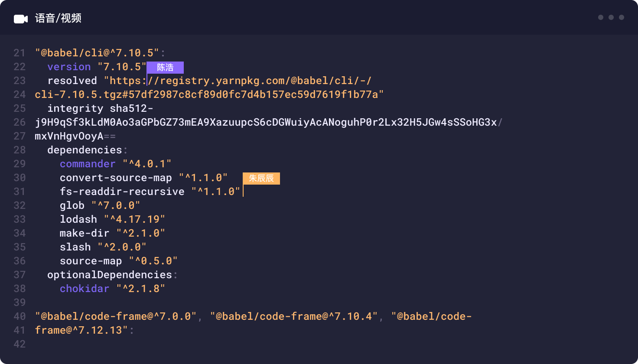Click the 朱辰辰 collaborator cursor tag
Image resolution: width=638 pixels, height=364 pixels.
tap(261, 178)
